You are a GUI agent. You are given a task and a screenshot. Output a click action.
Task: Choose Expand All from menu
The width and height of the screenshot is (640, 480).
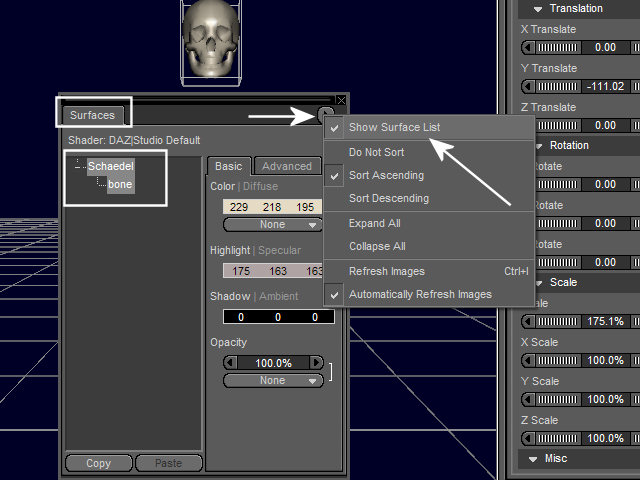429,223
